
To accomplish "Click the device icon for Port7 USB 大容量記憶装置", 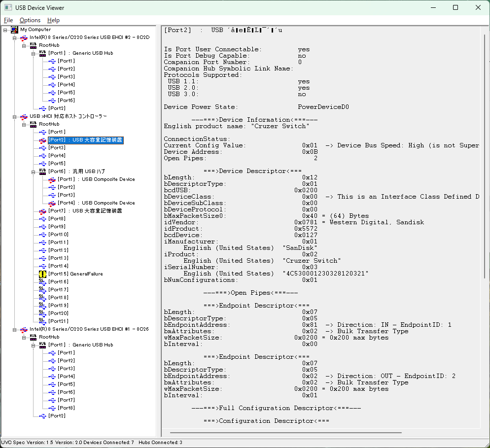I will point(42,211).
